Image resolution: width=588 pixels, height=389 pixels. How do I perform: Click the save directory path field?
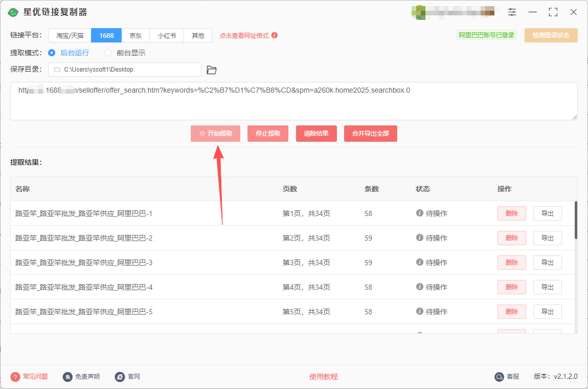tap(125, 70)
